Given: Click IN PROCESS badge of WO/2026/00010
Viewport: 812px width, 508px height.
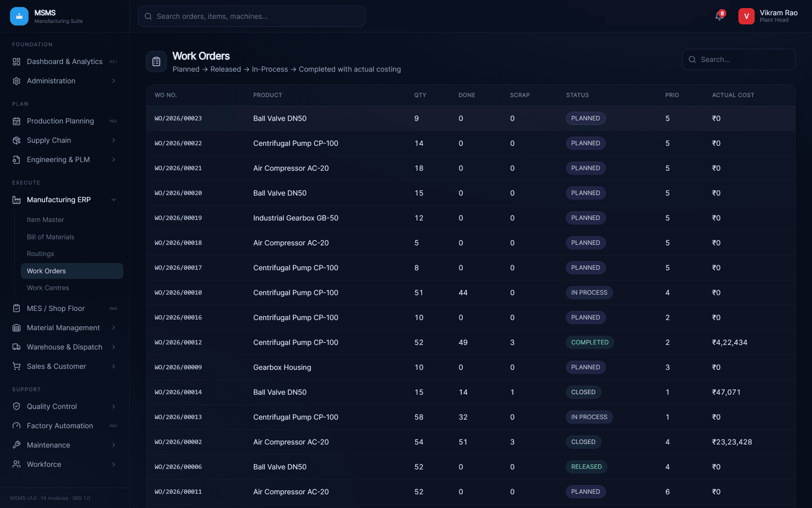Looking at the screenshot, I should 589,293.
